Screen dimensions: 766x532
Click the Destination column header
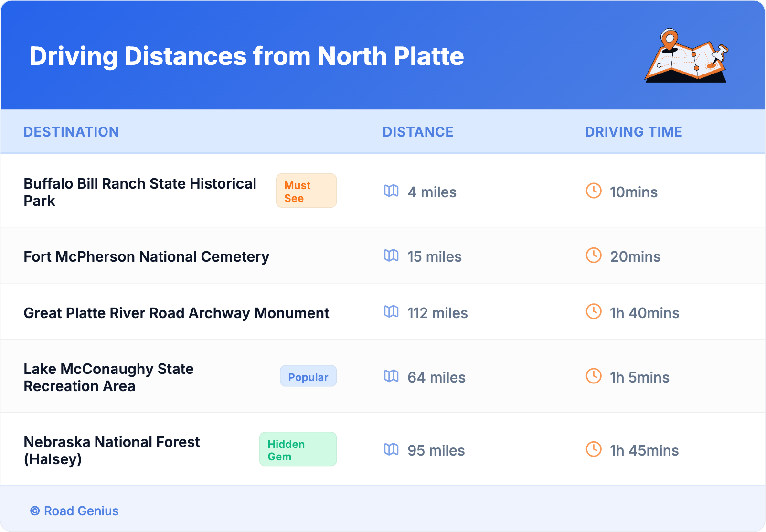coord(71,132)
